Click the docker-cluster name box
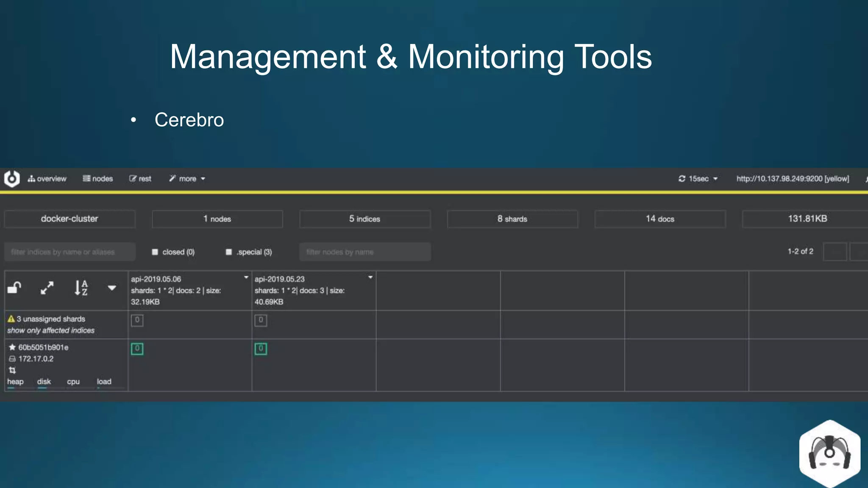 [70, 219]
